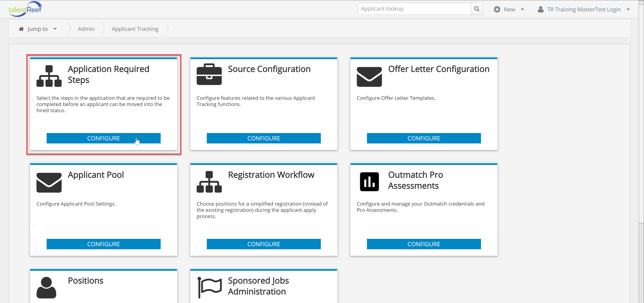
Task: Click the home icon in breadcrumb
Action: pos(21,29)
